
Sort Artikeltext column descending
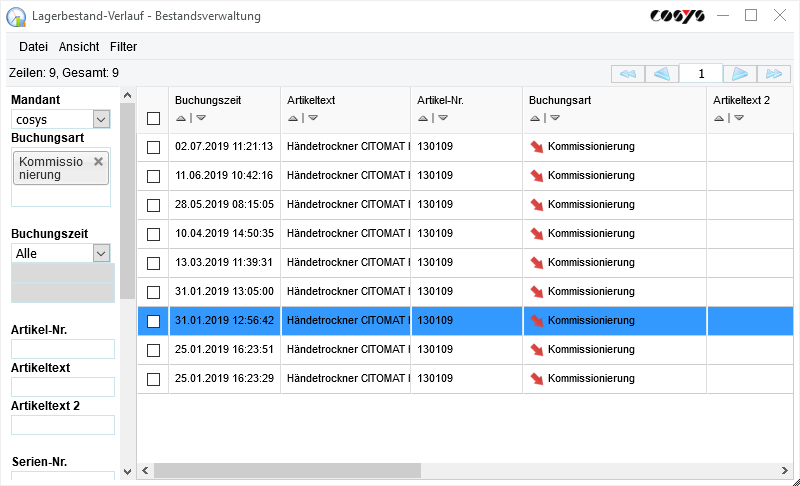click(313, 118)
